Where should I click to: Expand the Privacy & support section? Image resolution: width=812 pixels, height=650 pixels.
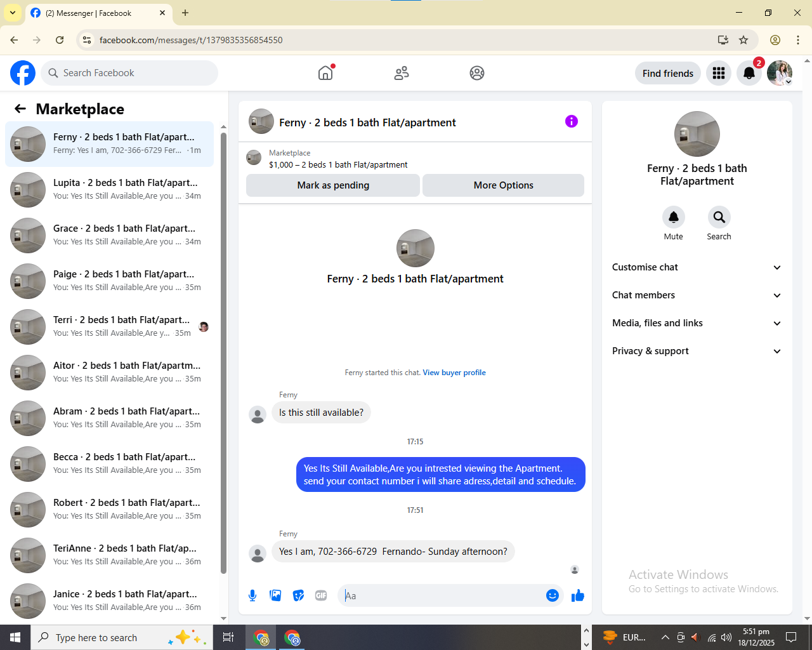point(697,351)
